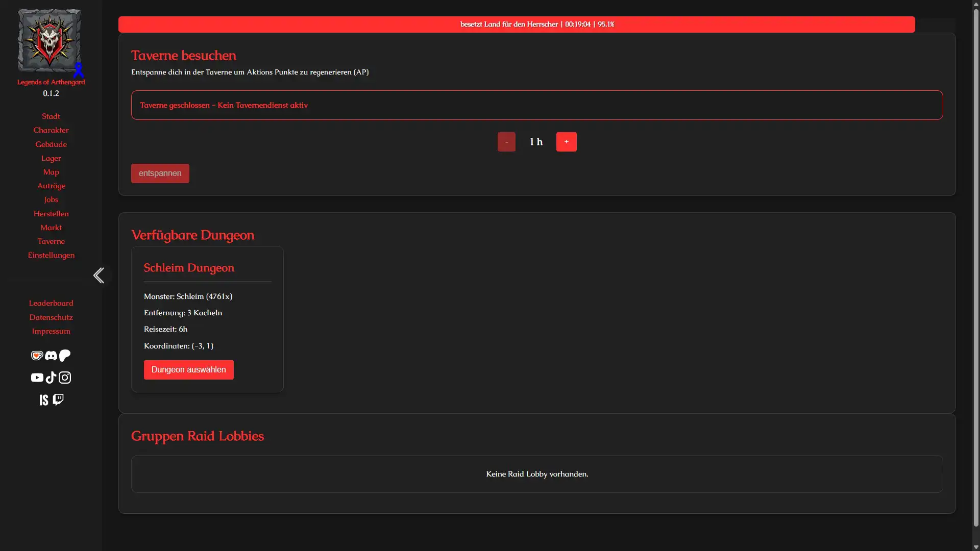Open the Einstellungen page

coord(51,255)
